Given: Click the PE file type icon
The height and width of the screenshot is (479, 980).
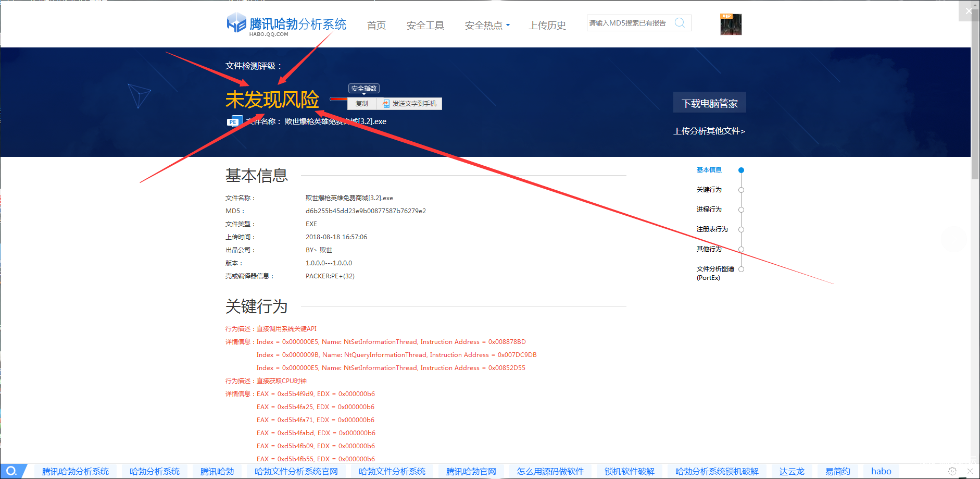Looking at the screenshot, I should pos(234,122).
